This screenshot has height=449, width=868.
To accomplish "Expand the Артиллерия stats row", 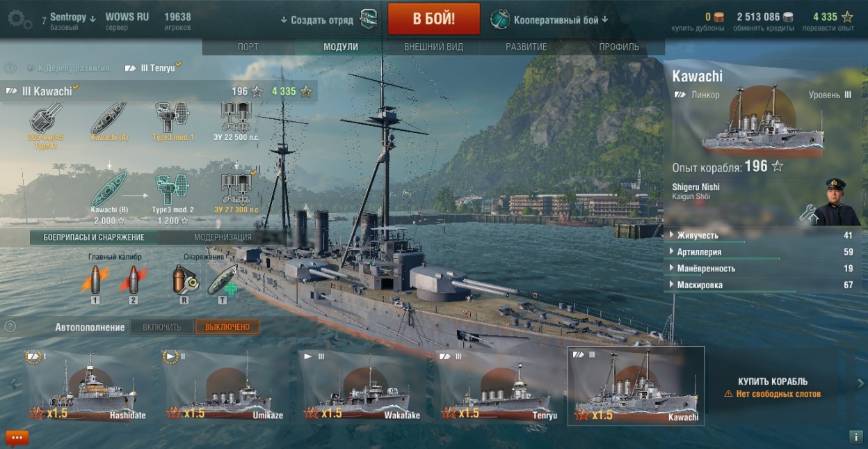I will [762, 252].
